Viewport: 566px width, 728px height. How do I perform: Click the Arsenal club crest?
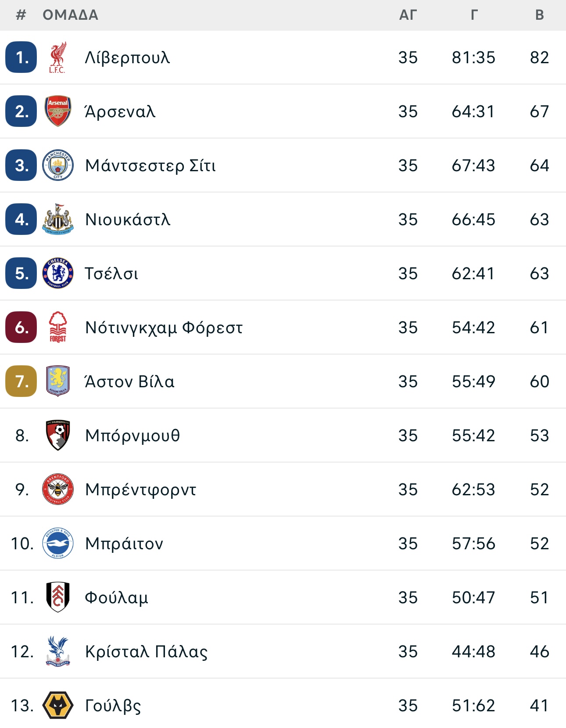click(58, 111)
